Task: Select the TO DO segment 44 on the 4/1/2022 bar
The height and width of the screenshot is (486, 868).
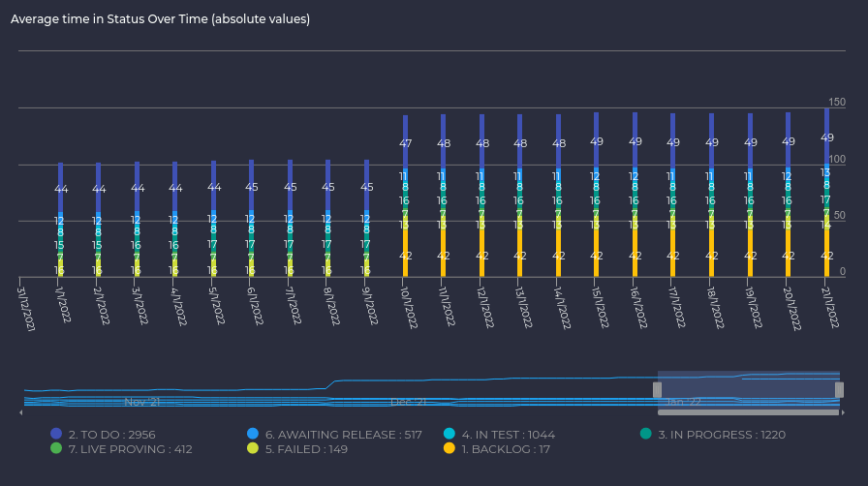Action: point(175,187)
